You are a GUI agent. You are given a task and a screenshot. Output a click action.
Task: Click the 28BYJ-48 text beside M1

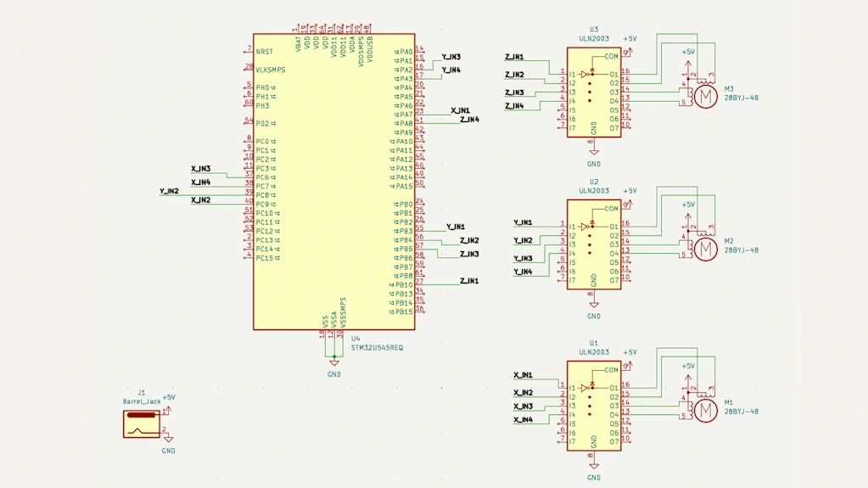(x=742, y=412)
